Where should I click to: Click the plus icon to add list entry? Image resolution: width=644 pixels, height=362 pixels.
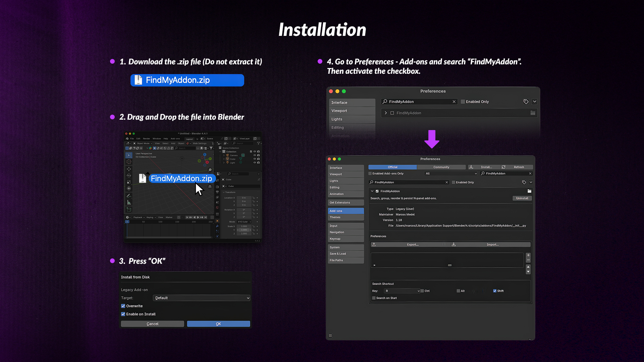[528, 255]
